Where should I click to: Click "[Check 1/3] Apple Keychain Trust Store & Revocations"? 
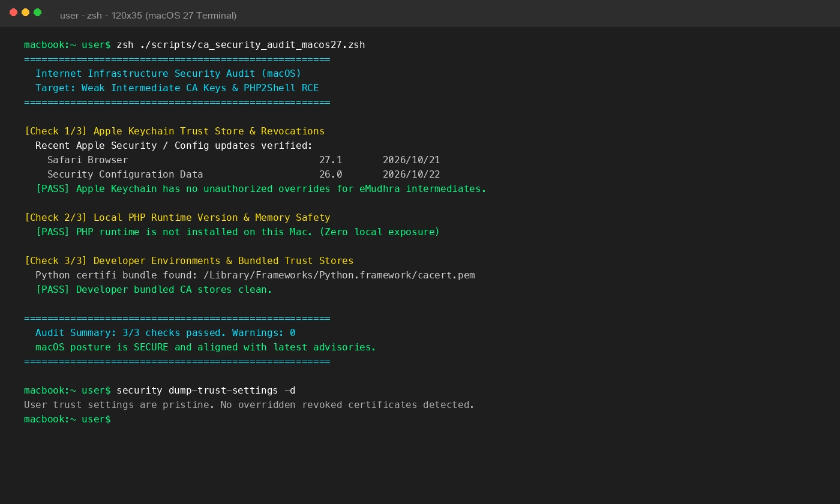175,131
